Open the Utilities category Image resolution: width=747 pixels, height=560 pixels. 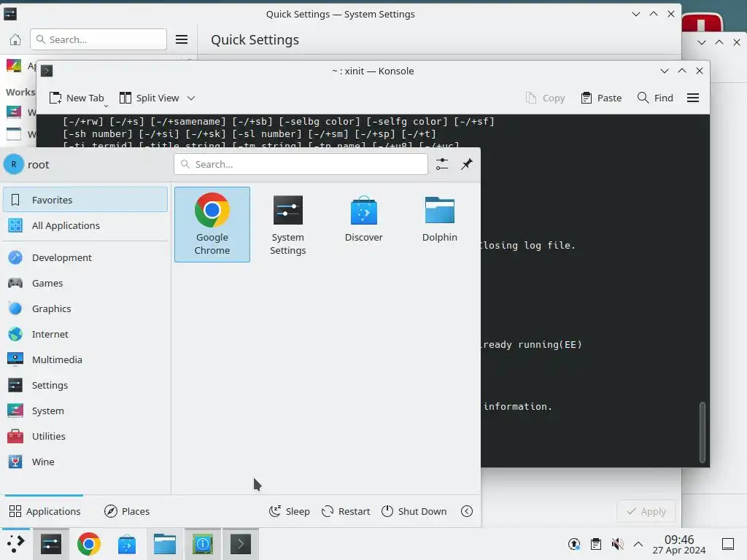tap(85, 436)
